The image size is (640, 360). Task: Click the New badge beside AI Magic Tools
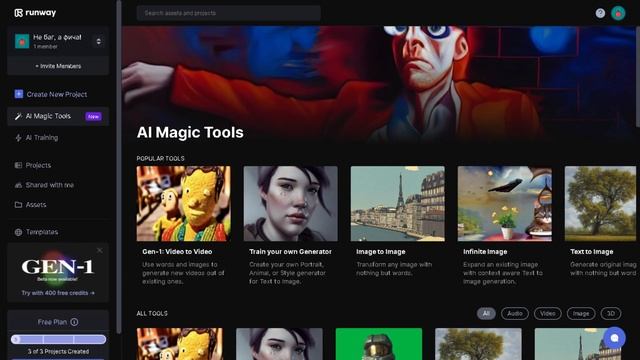coord(93,116)
